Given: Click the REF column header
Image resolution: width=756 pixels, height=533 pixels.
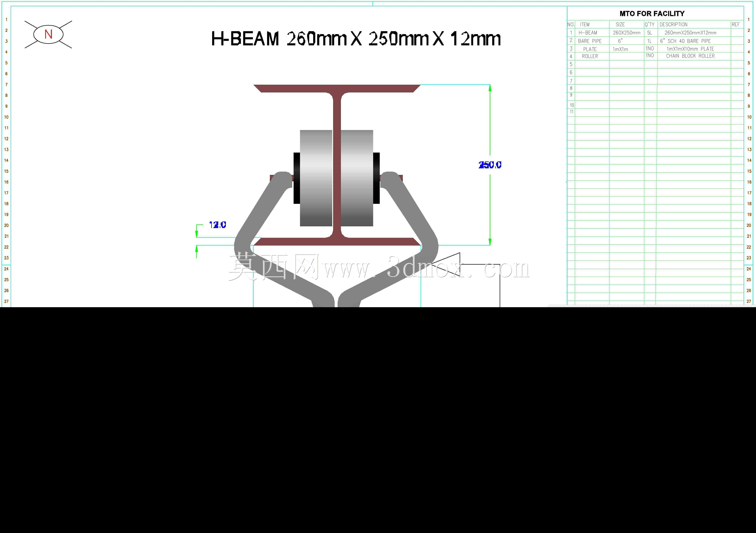Looking at the screenshot, I should [736, 25].
